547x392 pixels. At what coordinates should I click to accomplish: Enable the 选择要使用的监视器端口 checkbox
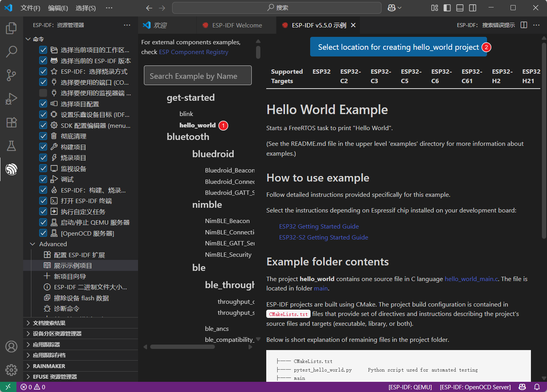click(x=43, y=93)
